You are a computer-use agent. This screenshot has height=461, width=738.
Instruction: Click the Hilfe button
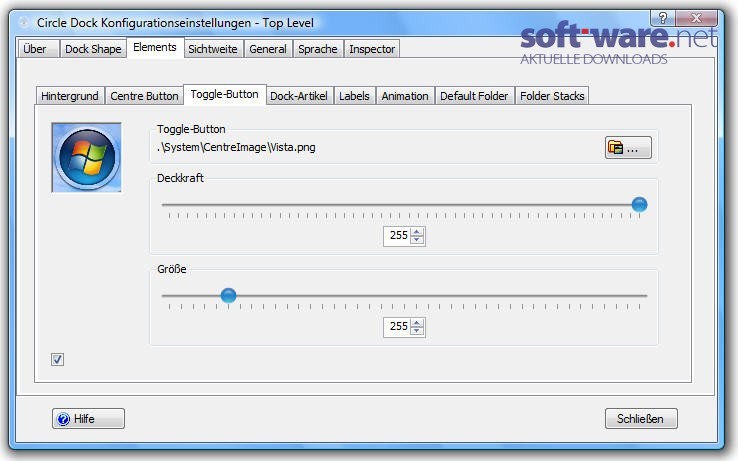pos(88,419)
